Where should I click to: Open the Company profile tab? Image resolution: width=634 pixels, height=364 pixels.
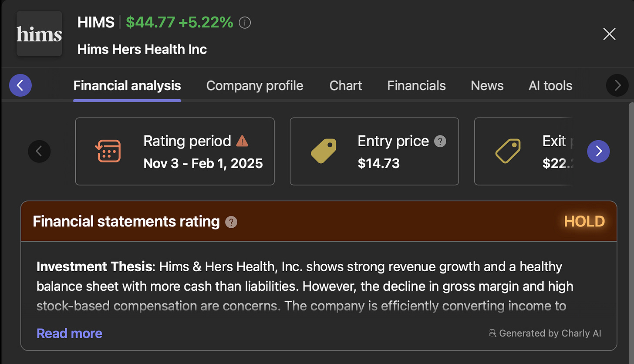click(255, 86)
